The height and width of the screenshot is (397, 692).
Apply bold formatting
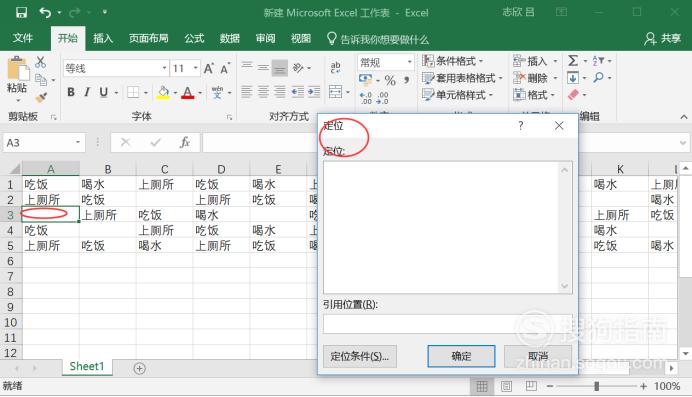click(71, 92)
